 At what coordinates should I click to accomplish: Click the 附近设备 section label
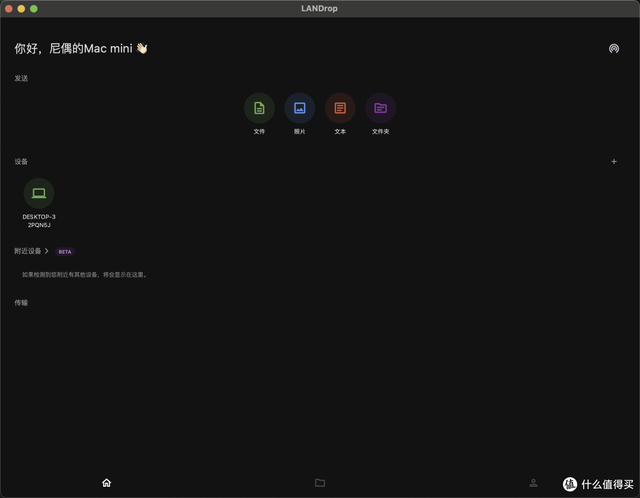point(27,251)
